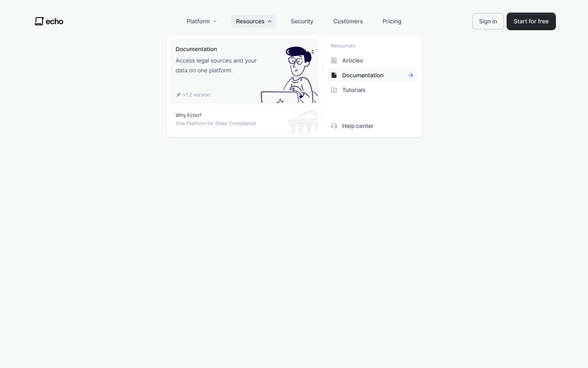
Task: Click the chevron next to Platform
Action: tap(215, 21)
